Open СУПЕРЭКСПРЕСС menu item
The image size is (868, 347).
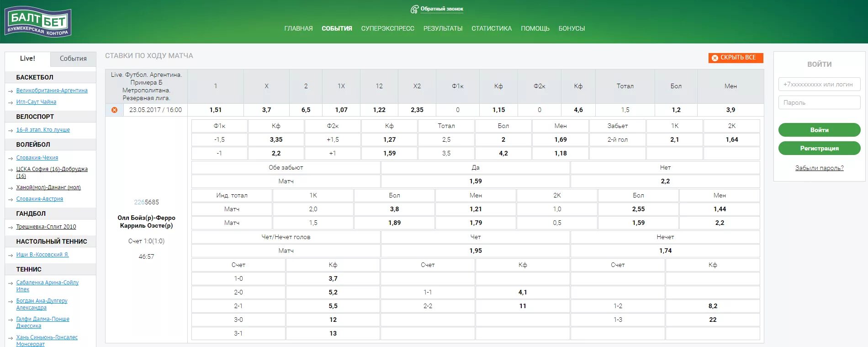pyautogui.click(x=387, y=28)
